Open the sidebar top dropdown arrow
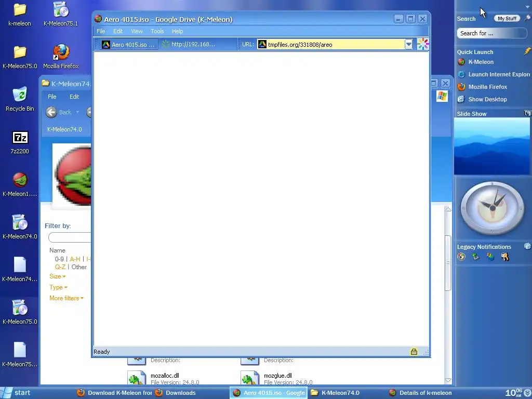 pyautogui.click(x=527, y=6)
